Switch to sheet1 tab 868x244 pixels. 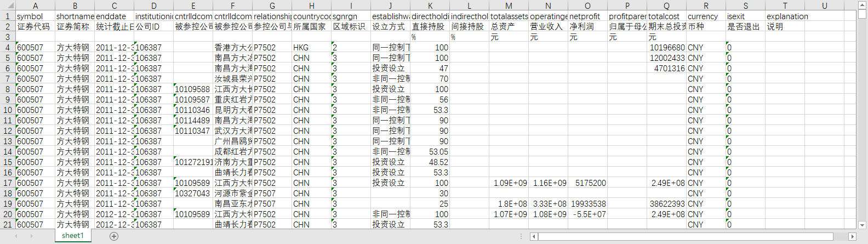coord(73,236)
